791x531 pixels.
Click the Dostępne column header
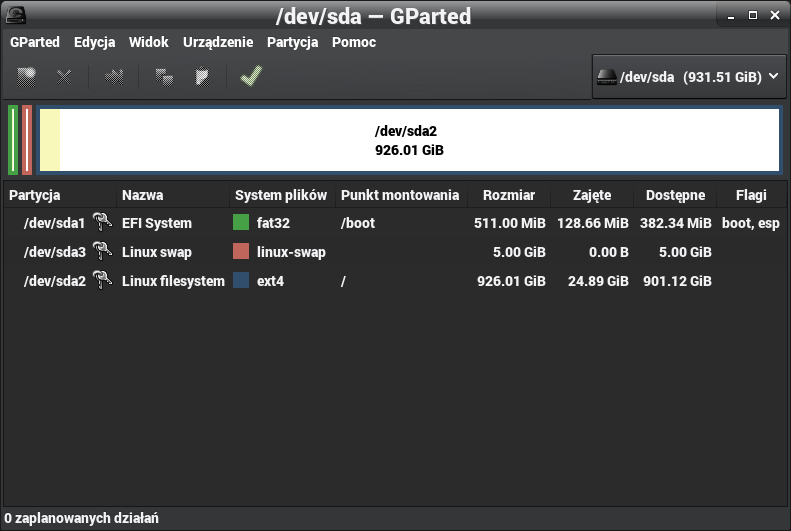(675, 195)
